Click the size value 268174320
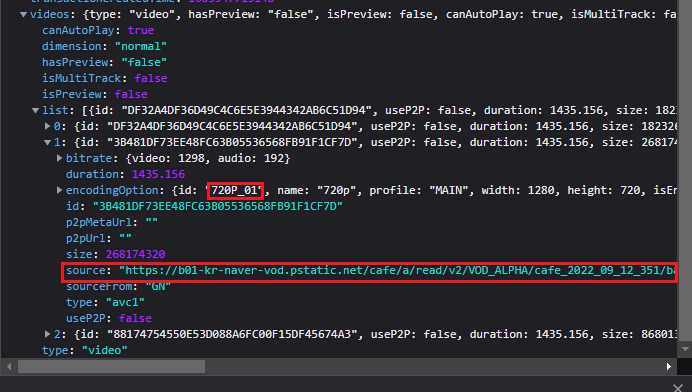 (135, 254)
